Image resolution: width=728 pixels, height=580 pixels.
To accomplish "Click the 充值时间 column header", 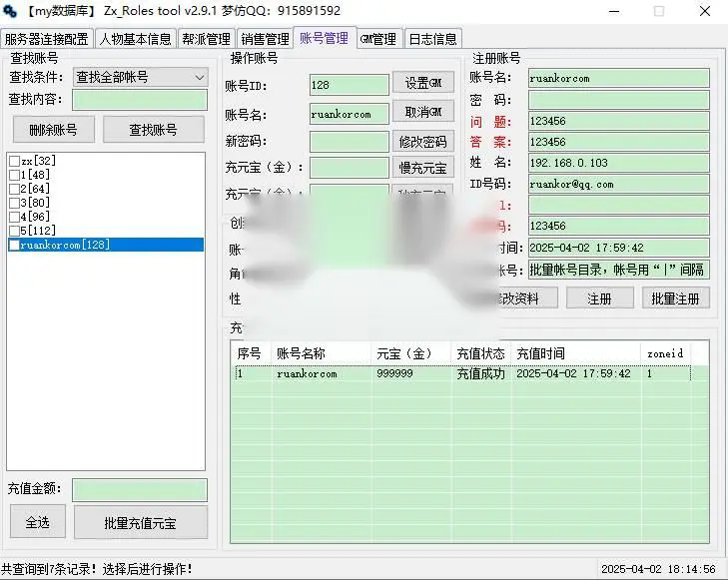I will pyautogui.click(x=576, y=353).
